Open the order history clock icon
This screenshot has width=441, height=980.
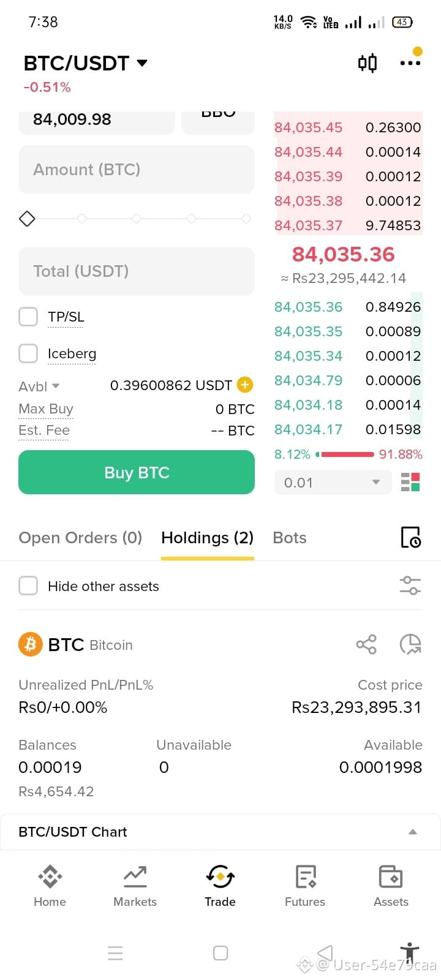(x=410, y=537)
